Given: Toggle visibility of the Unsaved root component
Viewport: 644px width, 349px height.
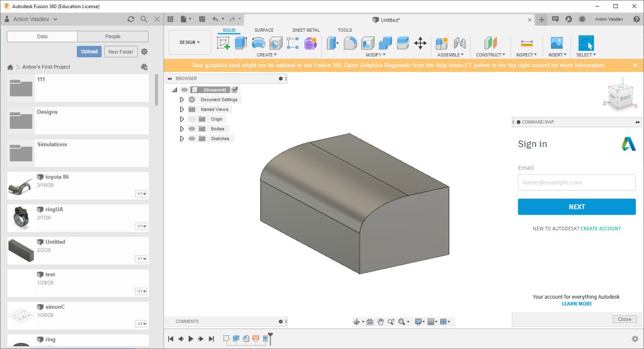Looking at the screenshot, I should (185, 90).
